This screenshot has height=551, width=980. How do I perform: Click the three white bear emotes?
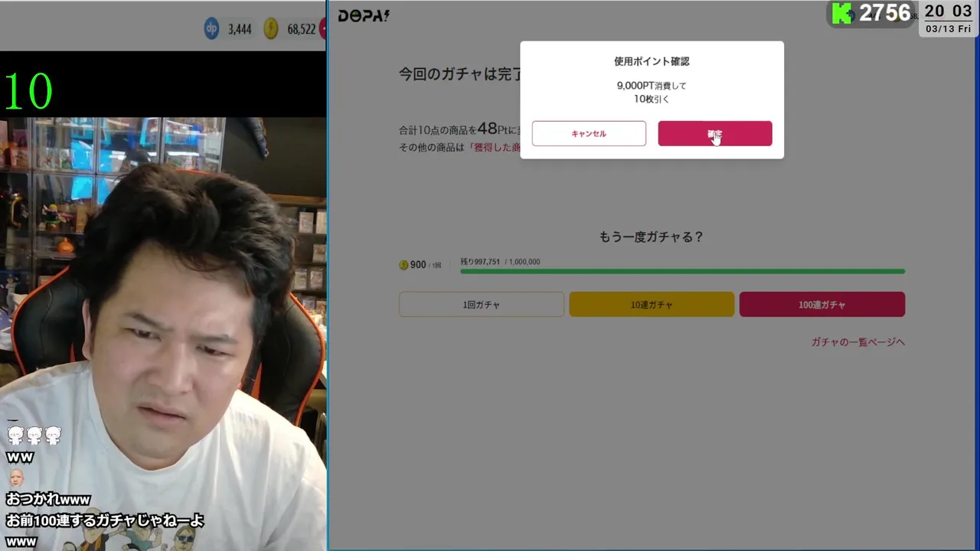tap(34, 435)
